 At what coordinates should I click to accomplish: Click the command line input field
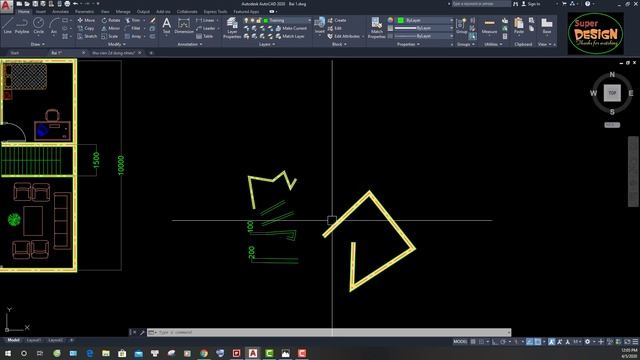(329, 332)
